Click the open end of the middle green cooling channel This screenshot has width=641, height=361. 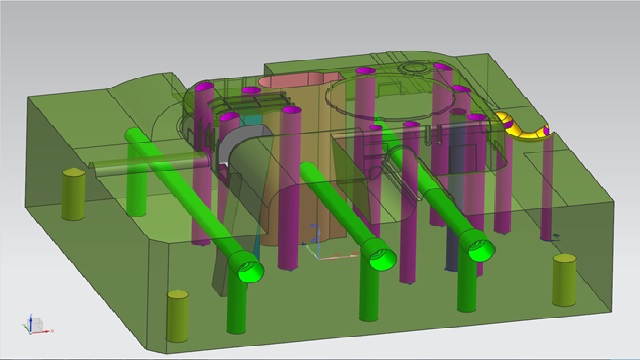pos(383,258)
